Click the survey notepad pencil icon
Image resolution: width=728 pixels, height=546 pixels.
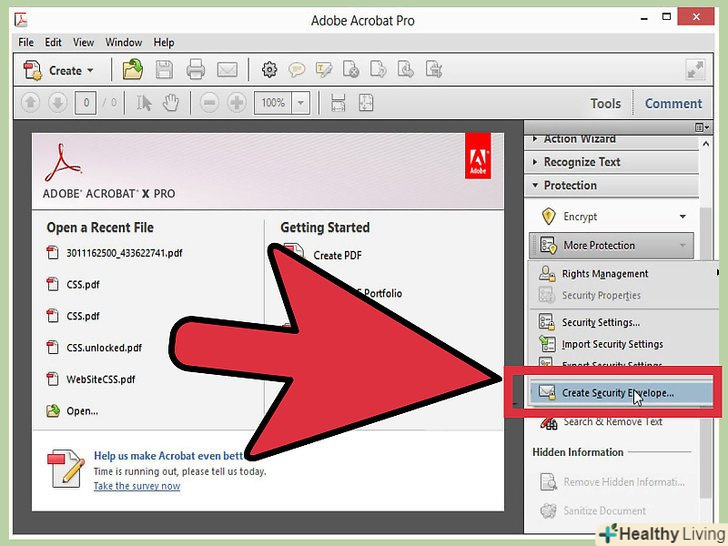[x=66, y=468]
